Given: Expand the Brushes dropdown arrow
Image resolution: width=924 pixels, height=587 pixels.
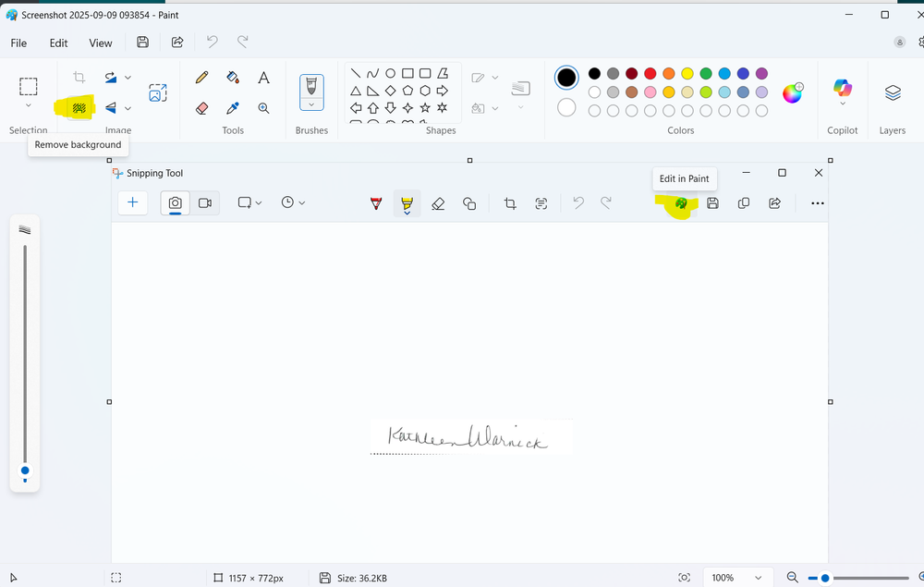Looking at the screenshot, I should click(x=311, y=105).
